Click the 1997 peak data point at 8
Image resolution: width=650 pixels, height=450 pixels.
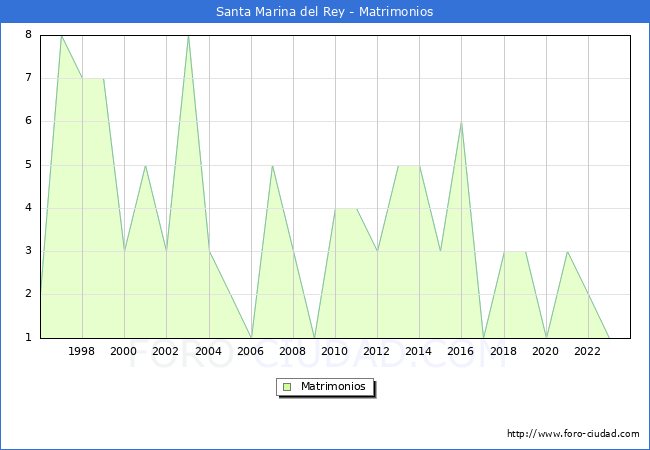[x=61, y=36]
